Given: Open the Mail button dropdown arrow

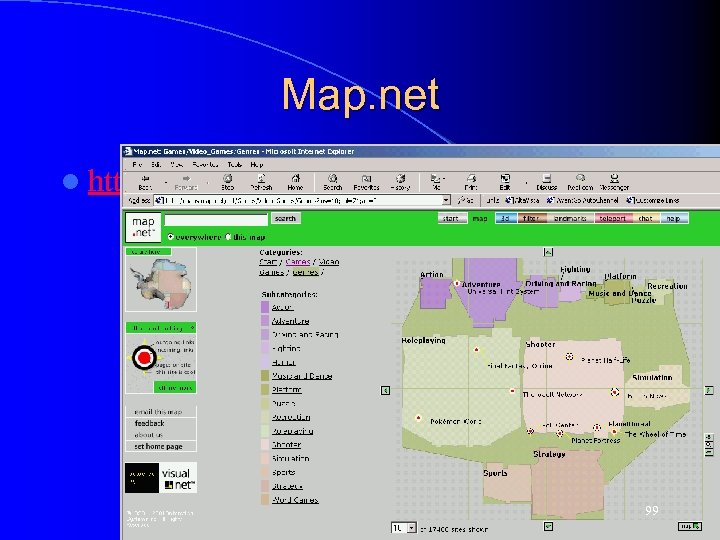Looking at the screenshot, I should coord(444,179).
